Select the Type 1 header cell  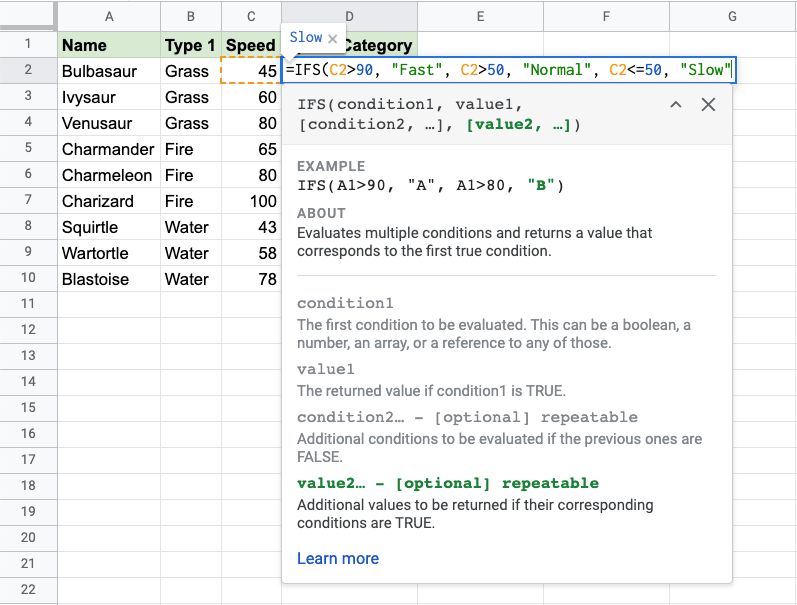click(x=190, y=45)
